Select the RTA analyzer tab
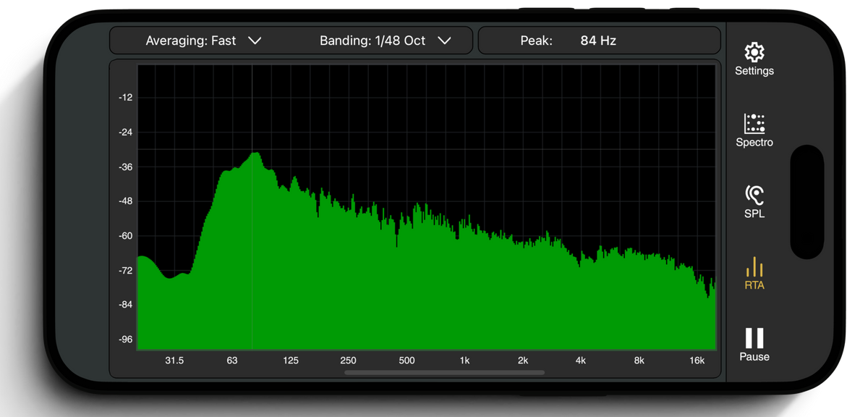868x417 pixels. 754,274
